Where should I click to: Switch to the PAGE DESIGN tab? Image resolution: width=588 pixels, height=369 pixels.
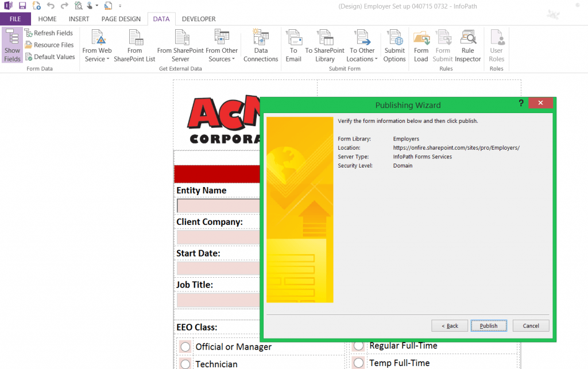[121, 19]
